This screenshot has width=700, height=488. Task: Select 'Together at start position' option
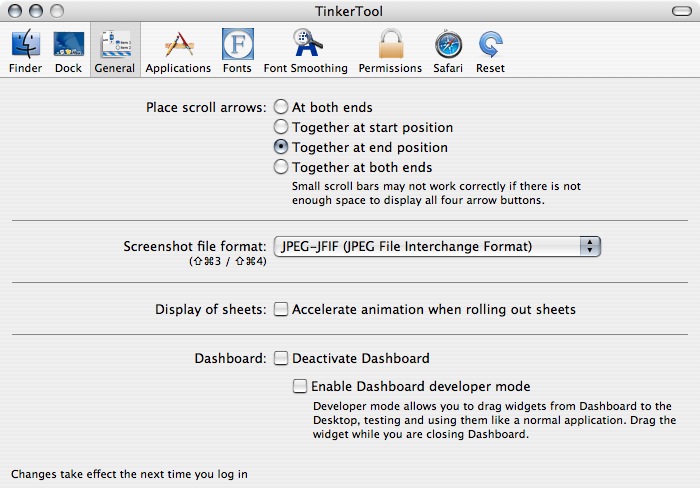[281, 127]
